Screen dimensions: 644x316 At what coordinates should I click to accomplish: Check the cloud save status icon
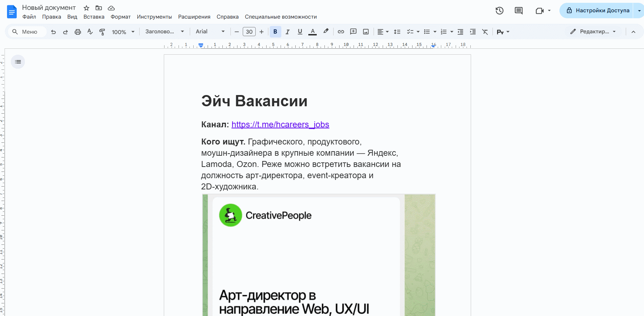111,8
